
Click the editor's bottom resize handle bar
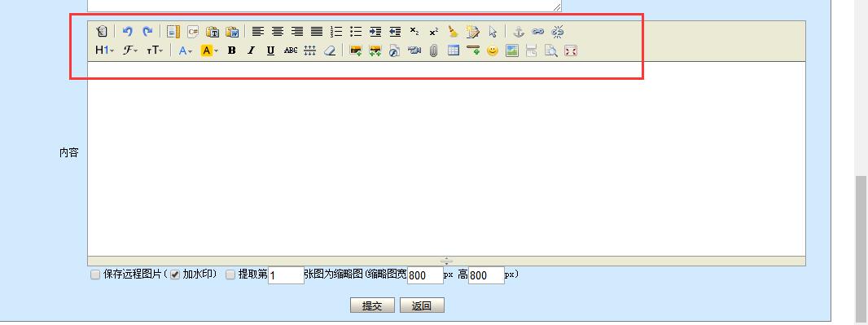(446, 261)
